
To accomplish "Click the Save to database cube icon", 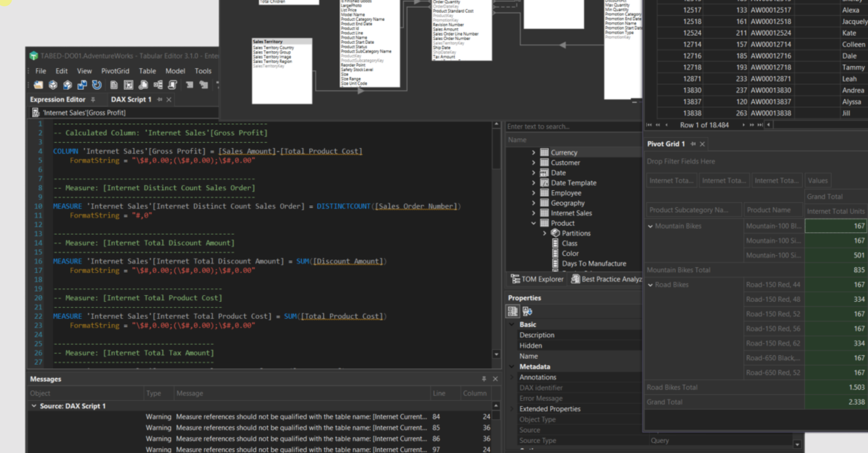I will point(67,85).
